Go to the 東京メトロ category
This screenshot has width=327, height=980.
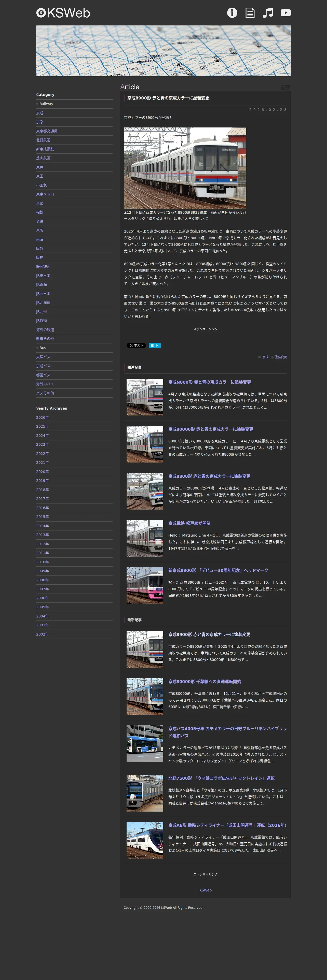pyautogui.click(x=45, y=194)
